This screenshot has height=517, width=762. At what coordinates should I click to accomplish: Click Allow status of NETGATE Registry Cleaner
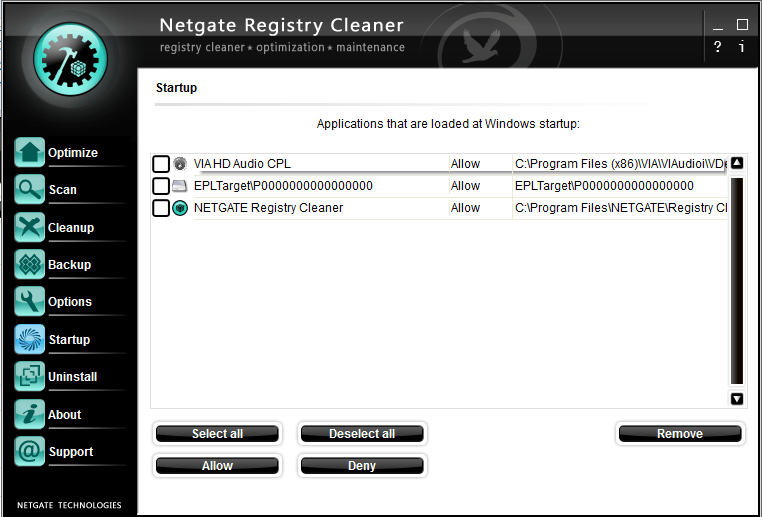coord(465,208)
